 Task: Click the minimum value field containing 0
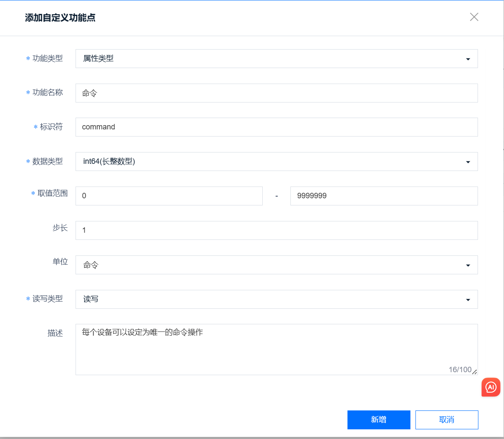[x=169, y=196]
